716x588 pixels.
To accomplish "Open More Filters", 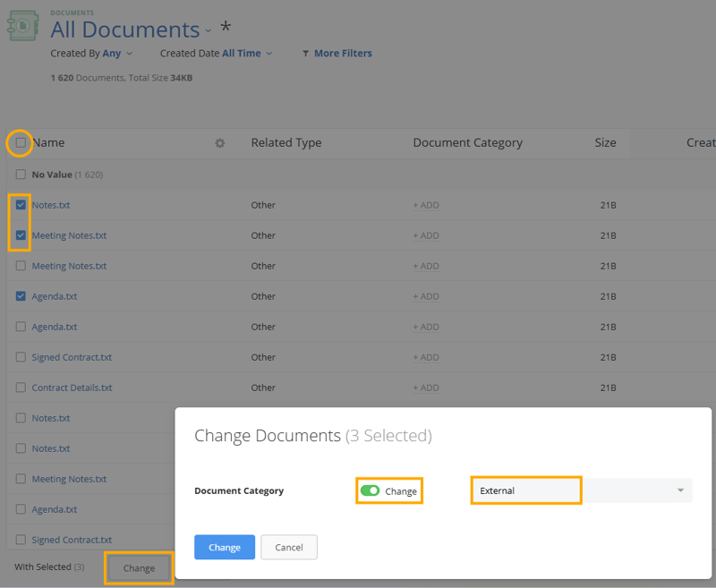I will pos(337,54).
